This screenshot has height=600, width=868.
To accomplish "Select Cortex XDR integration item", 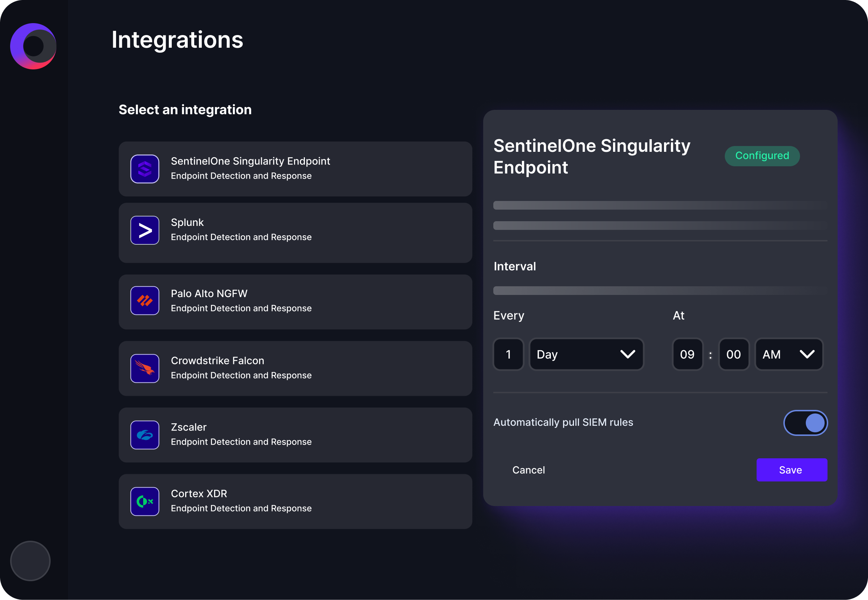I will click(x=295, y=501).
